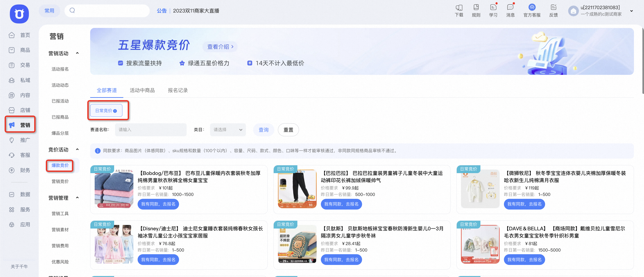Collapse the 营销活动 section
644x277 pixels.
click(x=77, y=53)
